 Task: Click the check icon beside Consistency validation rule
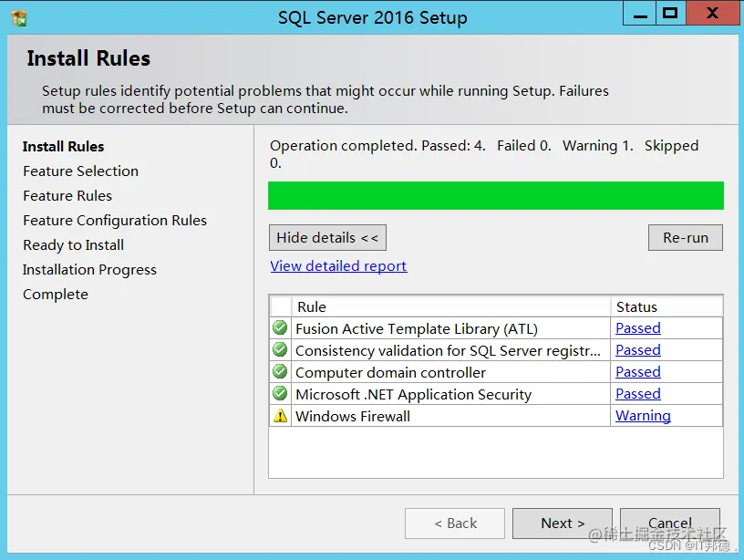coord(280,349)
